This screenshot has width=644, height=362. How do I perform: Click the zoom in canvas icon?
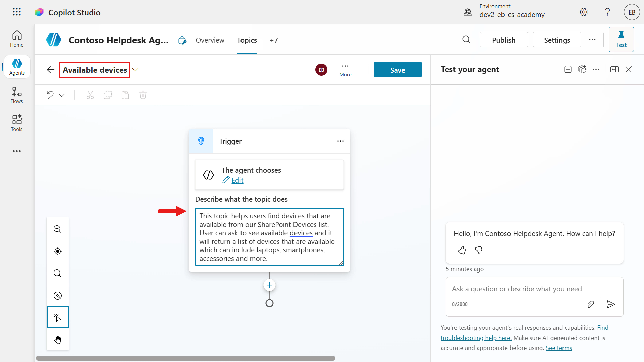(x=57, y=229)
